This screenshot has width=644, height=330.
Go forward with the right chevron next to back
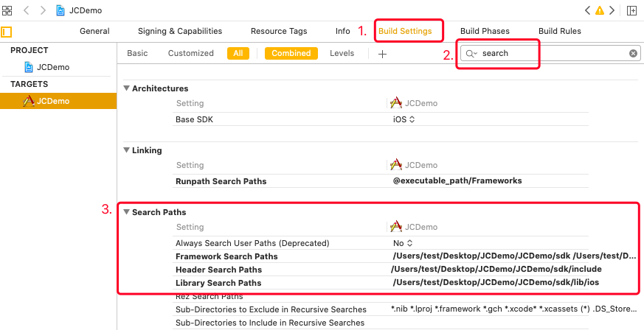pos(43,10)
